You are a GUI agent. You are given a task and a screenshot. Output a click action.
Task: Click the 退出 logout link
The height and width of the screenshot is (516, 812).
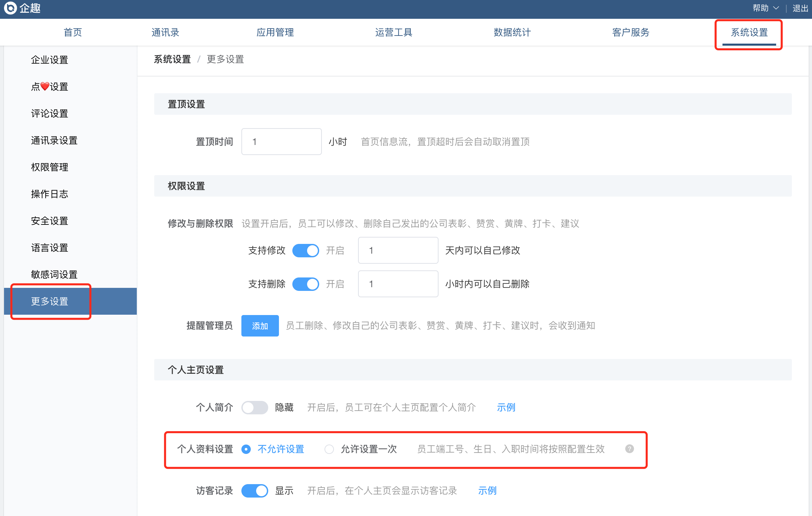pos(800,8)
